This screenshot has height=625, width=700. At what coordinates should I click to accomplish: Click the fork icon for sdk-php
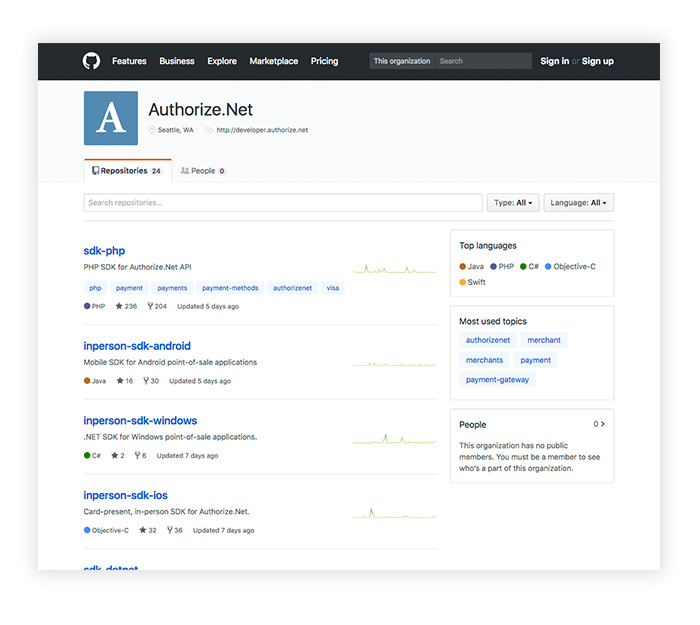(x=150, y=306)
